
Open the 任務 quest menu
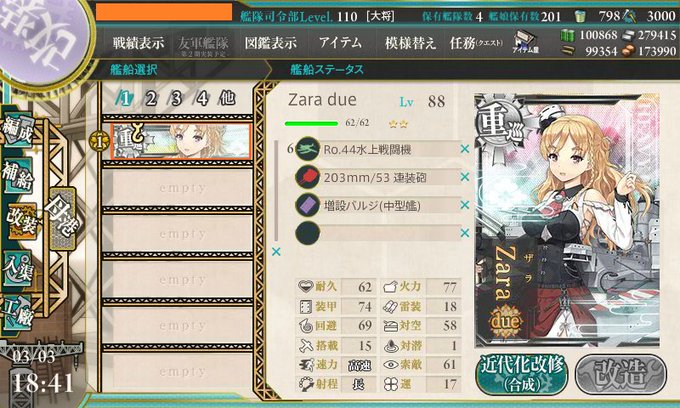476,43
